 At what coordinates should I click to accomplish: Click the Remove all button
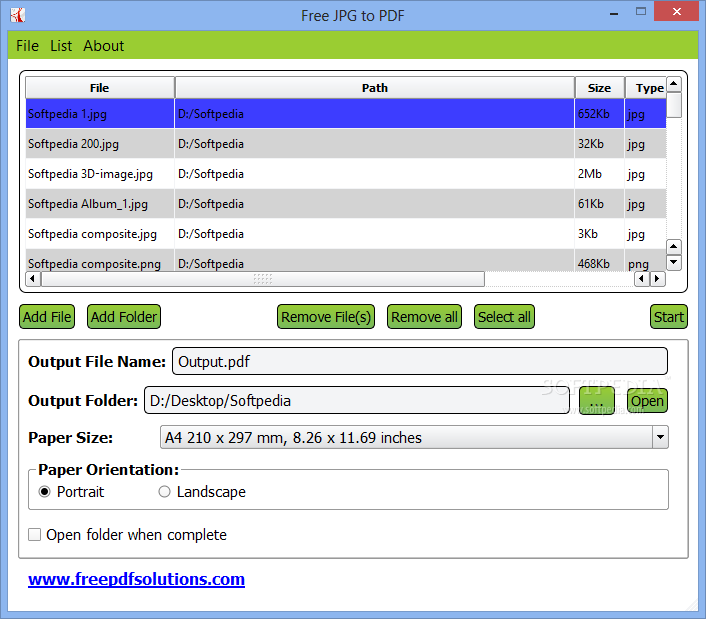(425, 317)
